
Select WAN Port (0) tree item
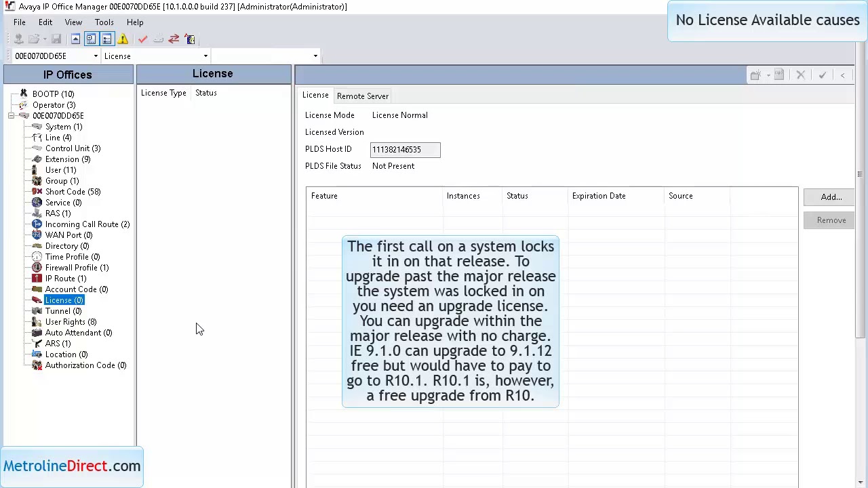pos(68,235)
